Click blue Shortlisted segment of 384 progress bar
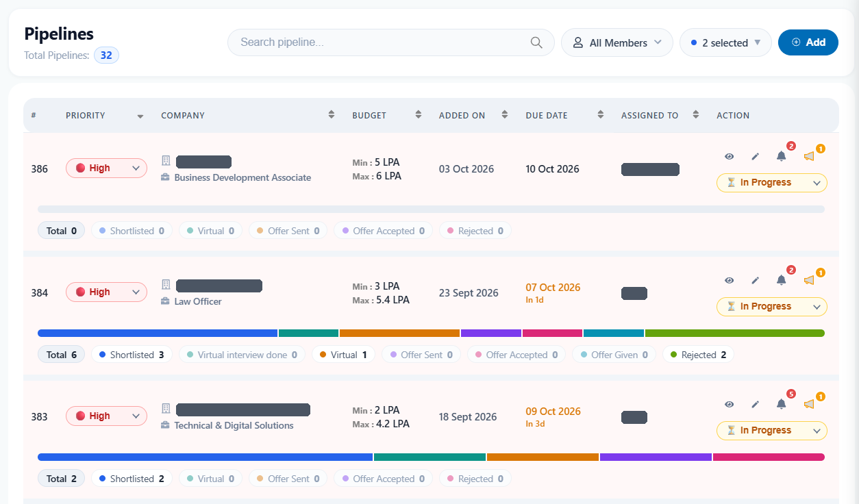Viewport: 859px width, 504px height. pos(158,333)
